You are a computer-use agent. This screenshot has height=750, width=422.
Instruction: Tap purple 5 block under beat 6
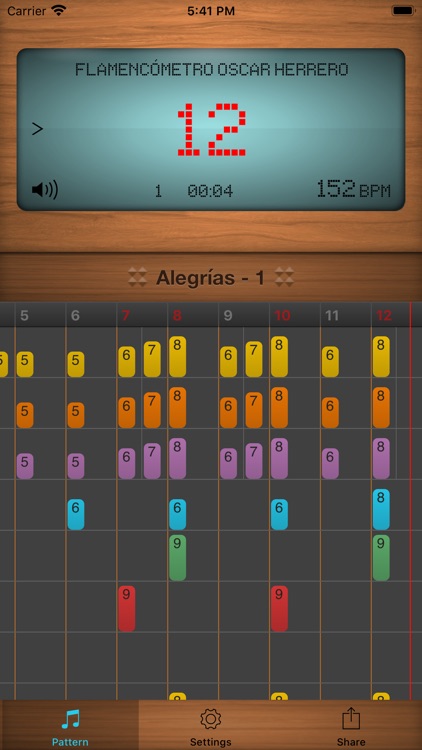click(76, 466)
